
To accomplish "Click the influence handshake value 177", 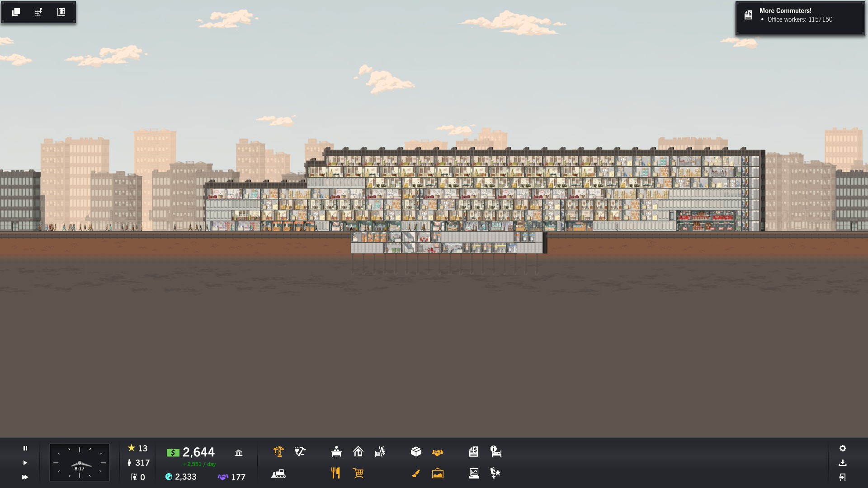I will [231, 477].
